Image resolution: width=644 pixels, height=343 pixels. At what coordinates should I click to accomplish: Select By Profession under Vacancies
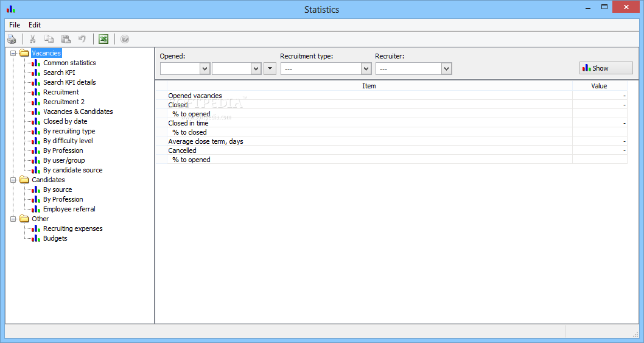(x=63, y=150)
